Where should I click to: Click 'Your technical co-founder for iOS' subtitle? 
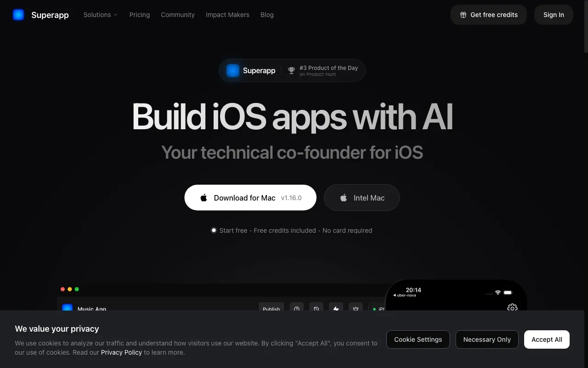point(292,152)
